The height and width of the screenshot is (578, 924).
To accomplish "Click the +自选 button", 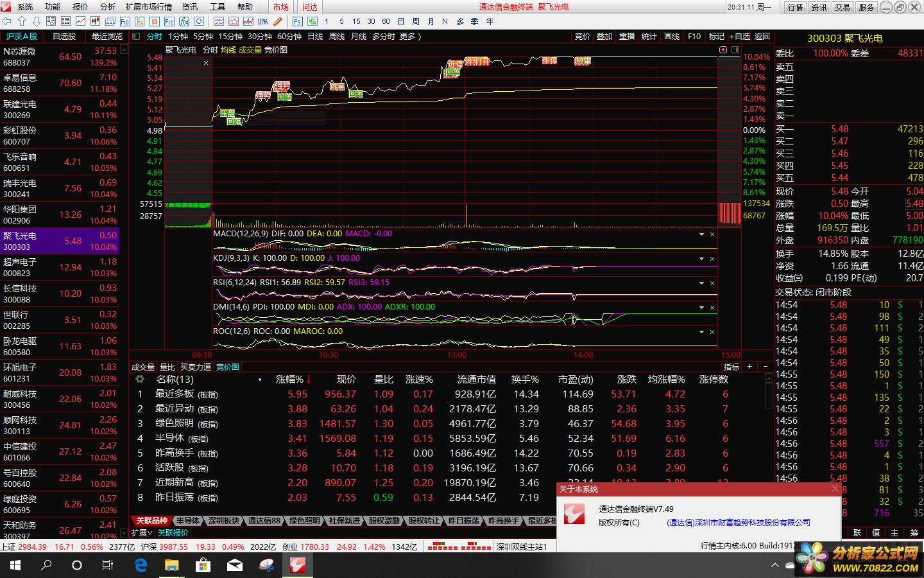I will tap(740, 37).
